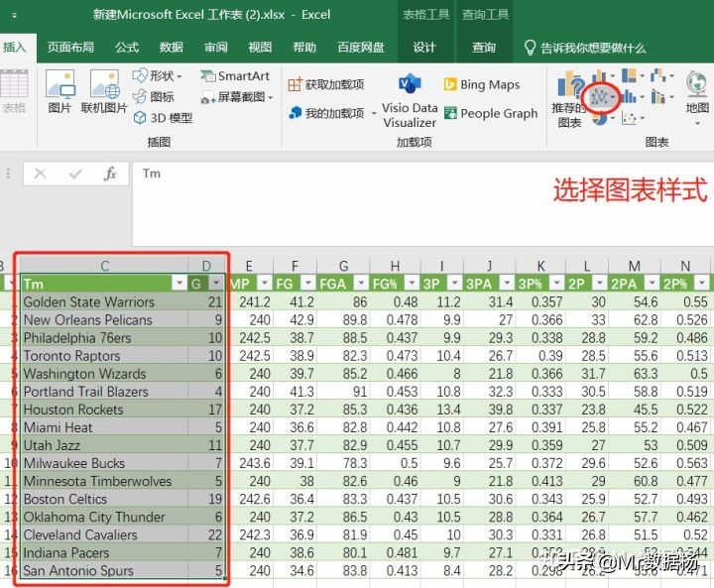Open the waterfall chart icon
Screen dimensions: 714x588
pos(658,75)
